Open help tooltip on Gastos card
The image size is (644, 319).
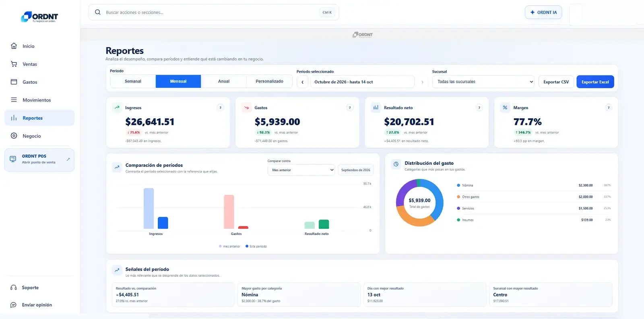(x=350, y=108)
